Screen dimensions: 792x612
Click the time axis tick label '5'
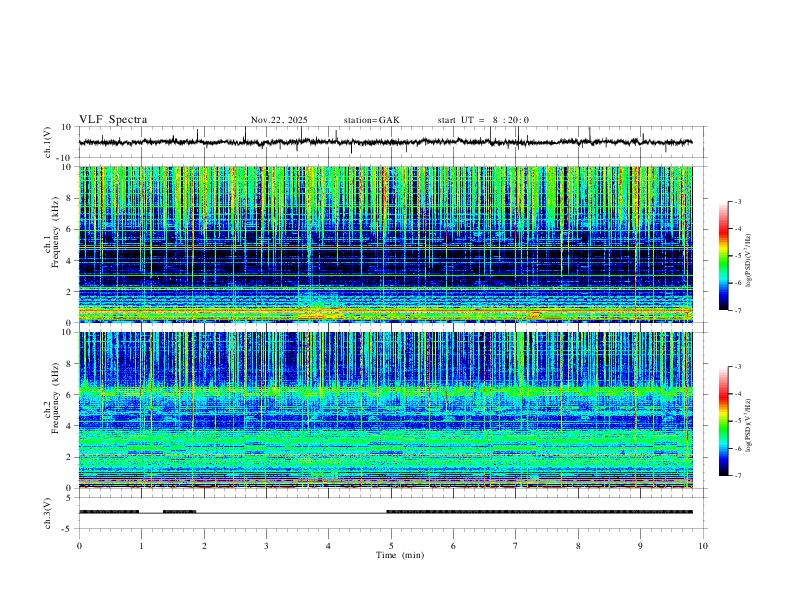point(391,546)
